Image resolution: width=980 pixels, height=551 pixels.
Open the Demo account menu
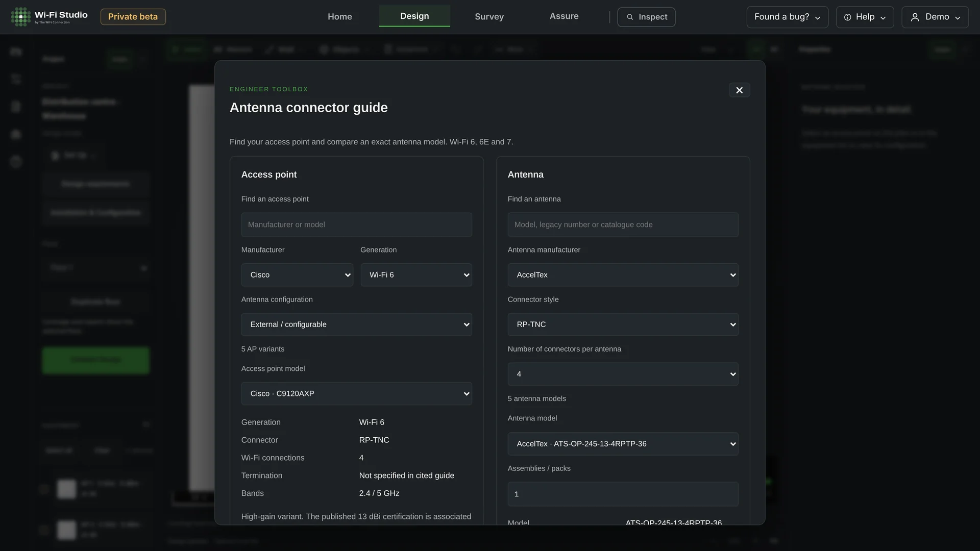coord(935,17)
